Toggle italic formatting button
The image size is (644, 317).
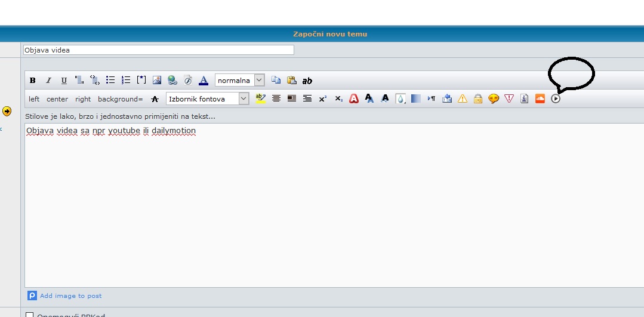click(x=48, y=81)
